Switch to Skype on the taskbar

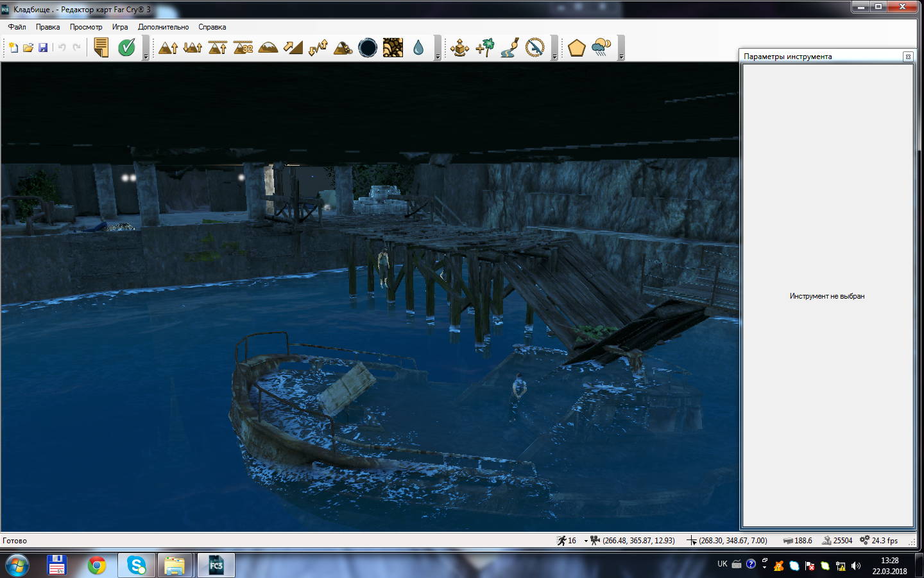(x=137, y=565)
